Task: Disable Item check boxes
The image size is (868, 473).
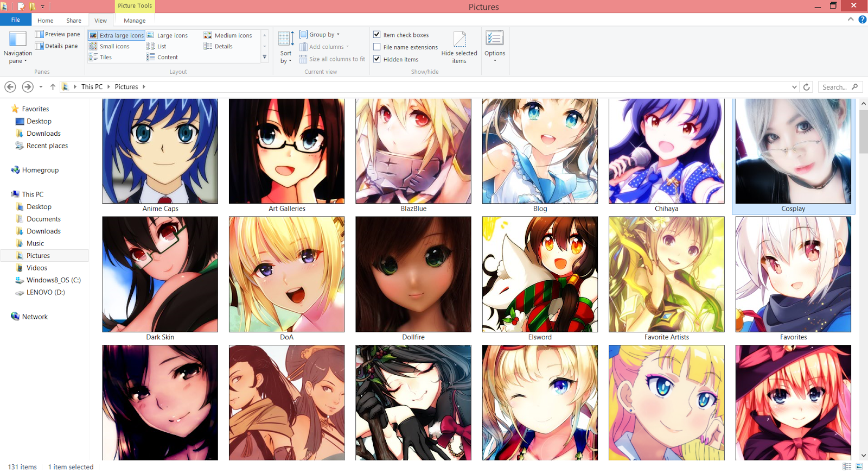Action: click(377, 34)
